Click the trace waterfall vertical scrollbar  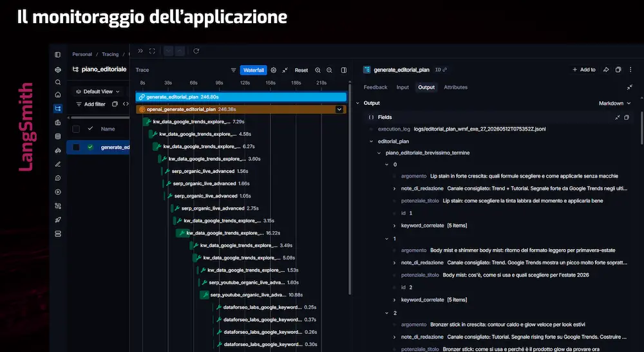pyautogui.click(x=350, y=189)
